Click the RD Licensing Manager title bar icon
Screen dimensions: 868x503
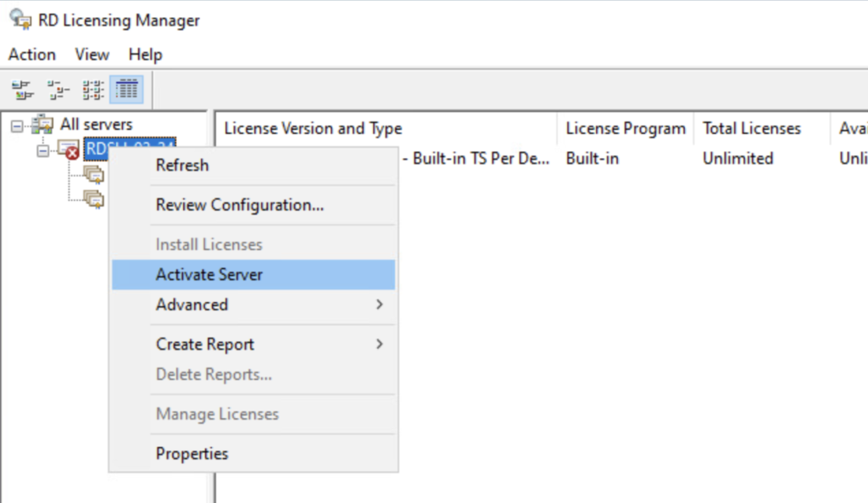tap(19, 20)
